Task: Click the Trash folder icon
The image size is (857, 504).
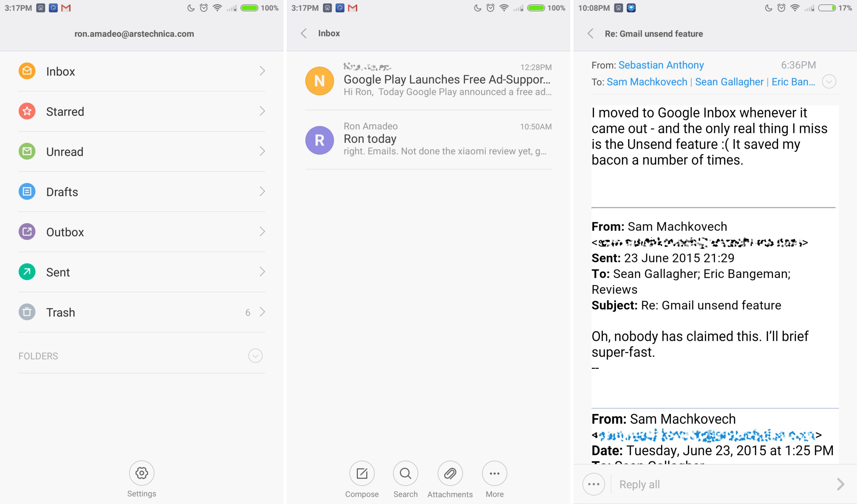Action: point(27,312)
